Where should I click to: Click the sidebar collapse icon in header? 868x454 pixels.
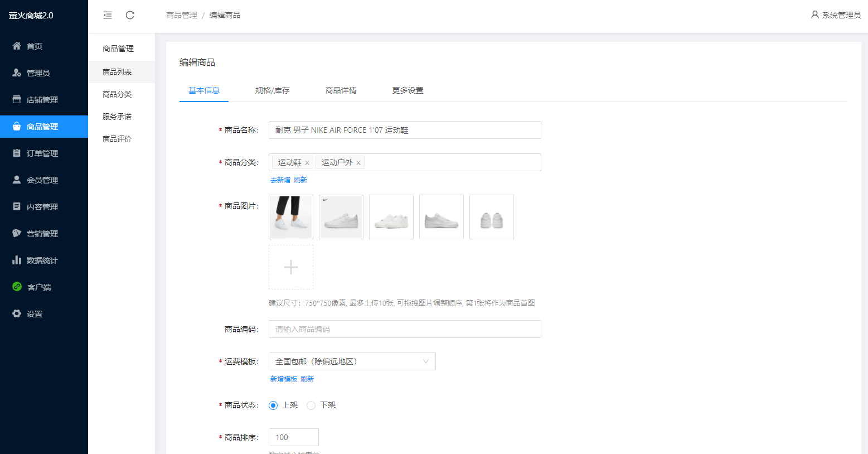tap(108, 15)
